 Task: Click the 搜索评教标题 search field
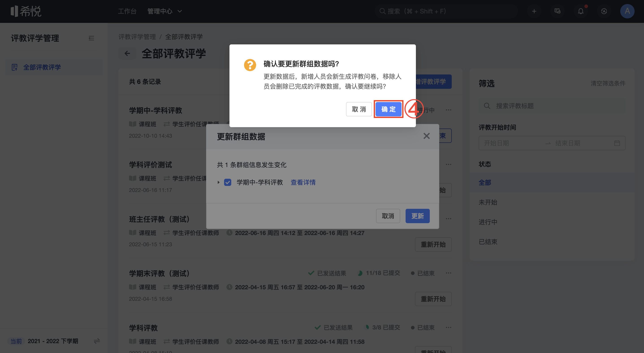552,106
